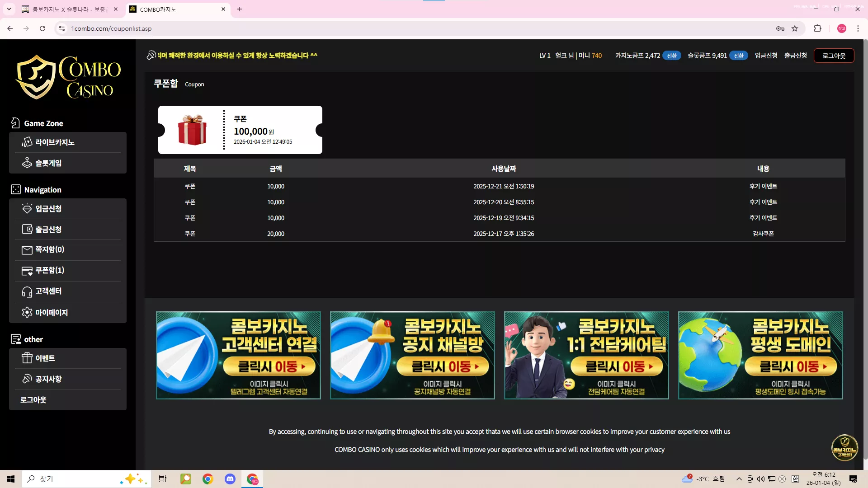868x488 pixels.
Task: View site information for 1combo.com
Action: pos(62,28)
